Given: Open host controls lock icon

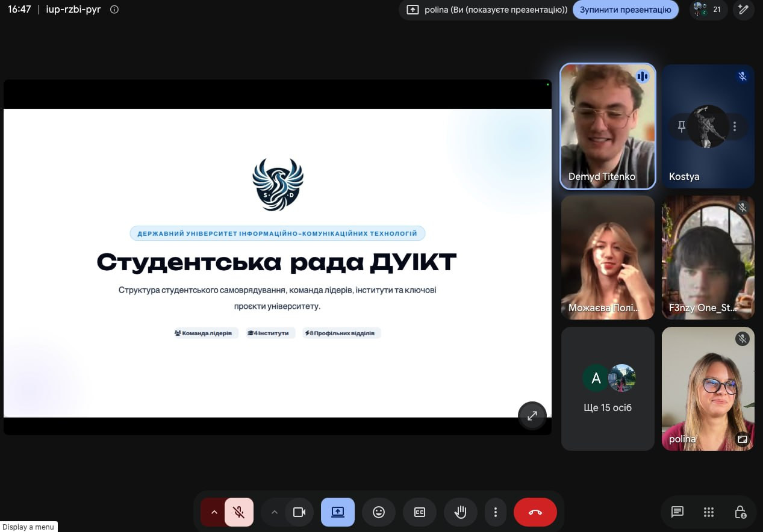Looking at the screenshot, I should tap(741, 512).
